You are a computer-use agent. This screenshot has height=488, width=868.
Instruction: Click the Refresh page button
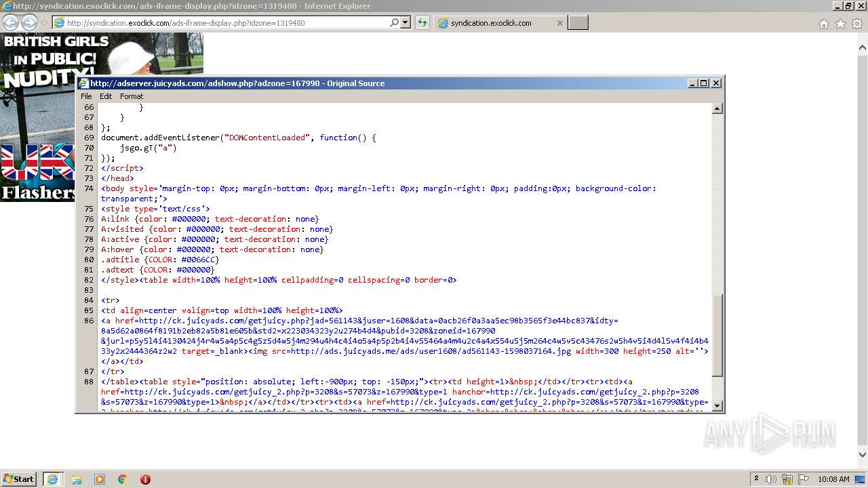[422, 22]
